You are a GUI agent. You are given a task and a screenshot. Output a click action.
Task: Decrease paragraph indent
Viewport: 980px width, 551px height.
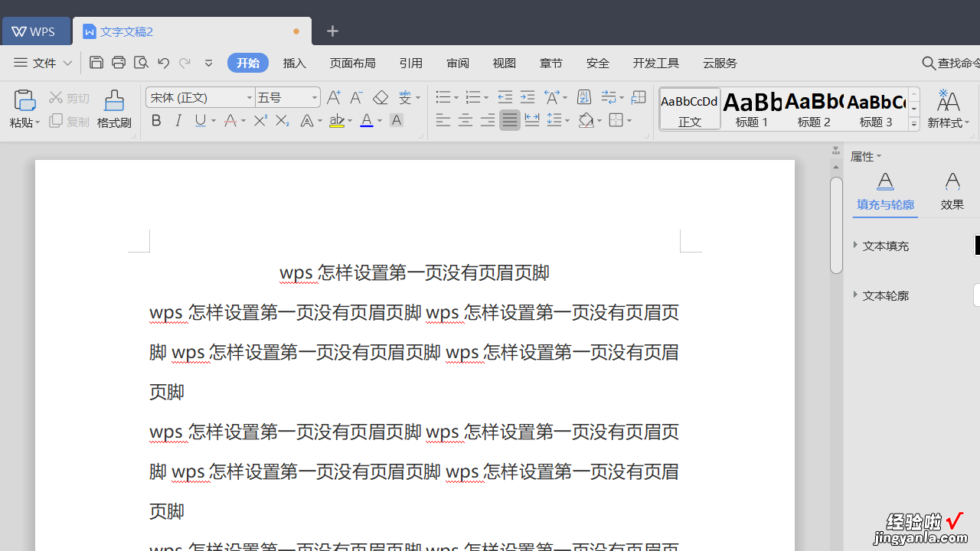505,97
